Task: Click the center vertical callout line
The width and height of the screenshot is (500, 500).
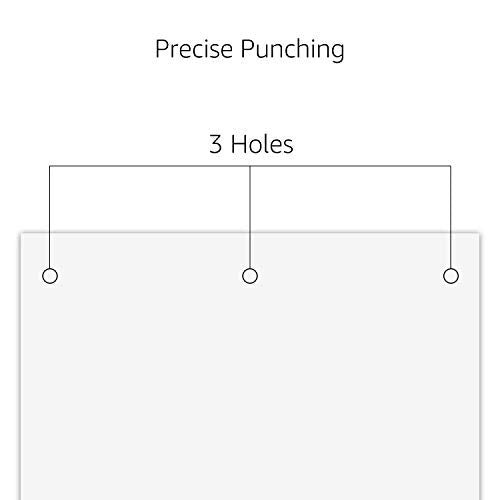Action: tap(250, 217)
